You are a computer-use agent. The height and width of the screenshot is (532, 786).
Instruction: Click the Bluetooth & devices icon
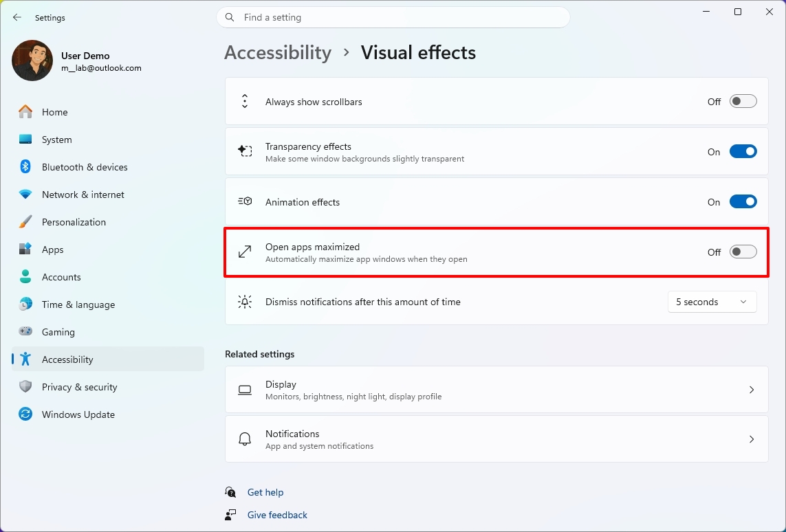25,167
